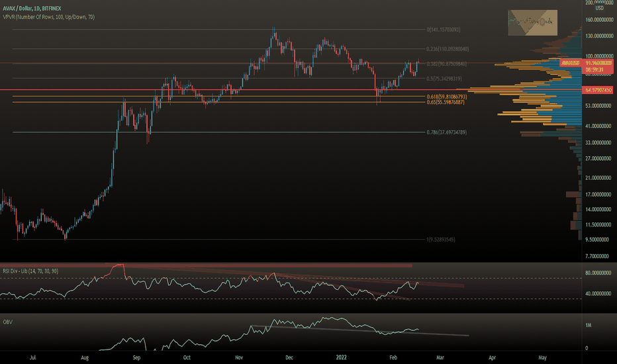Click Jul on the time axis

tap(32, 357)
